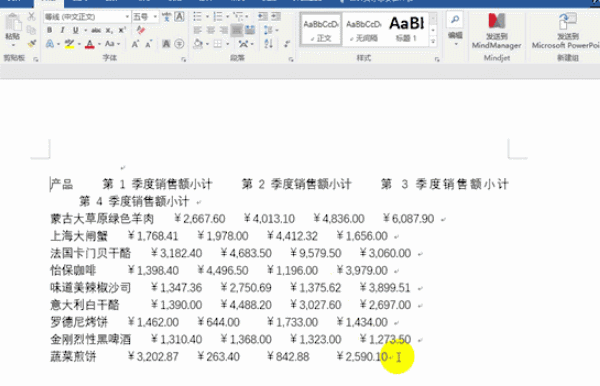Image resolution: width=600 pixels, height=386 pixels.
Task: Click the value ¥6,087.90
Action: click(x=409, y=219)
